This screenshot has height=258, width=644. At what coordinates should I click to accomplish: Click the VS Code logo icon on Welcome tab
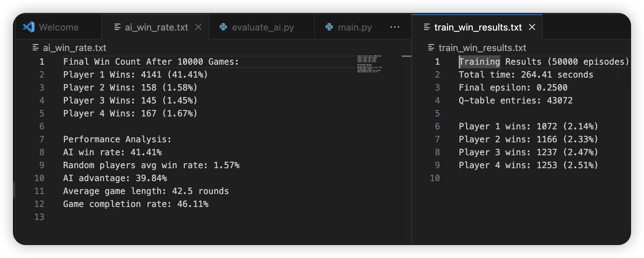[29, 27]
